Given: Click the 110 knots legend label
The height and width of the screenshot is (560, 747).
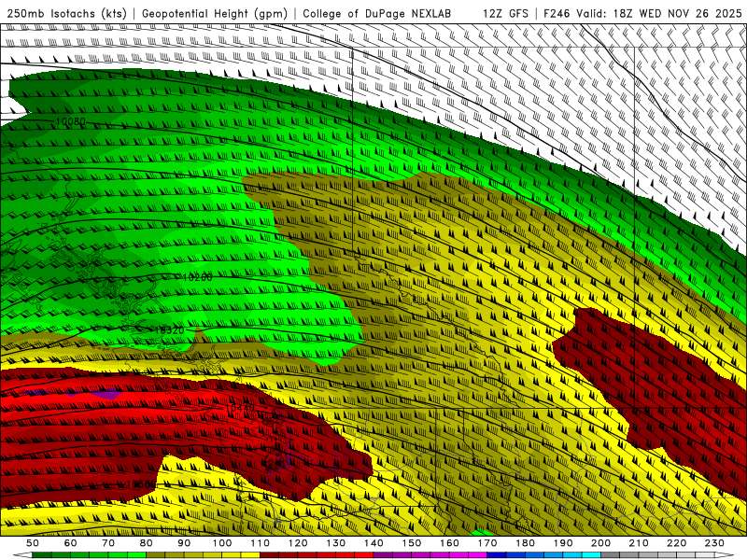Looking at the screenshot, I should click(260, 543).
